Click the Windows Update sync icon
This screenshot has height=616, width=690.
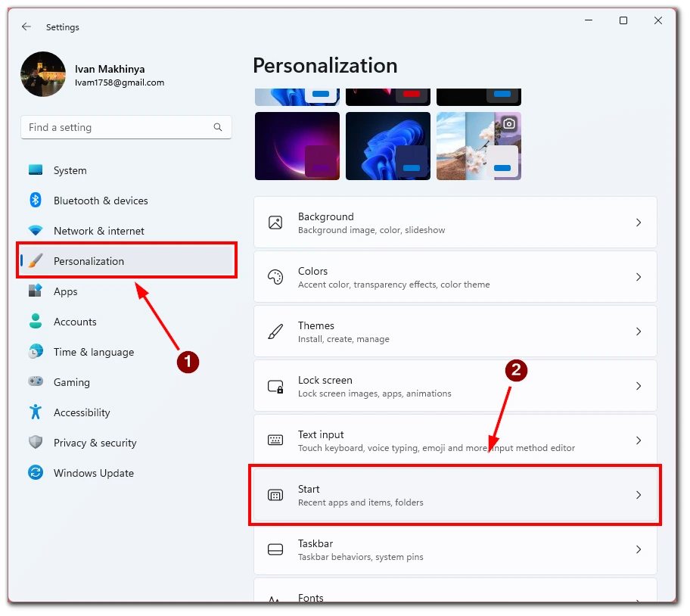(x=36, y=472)
